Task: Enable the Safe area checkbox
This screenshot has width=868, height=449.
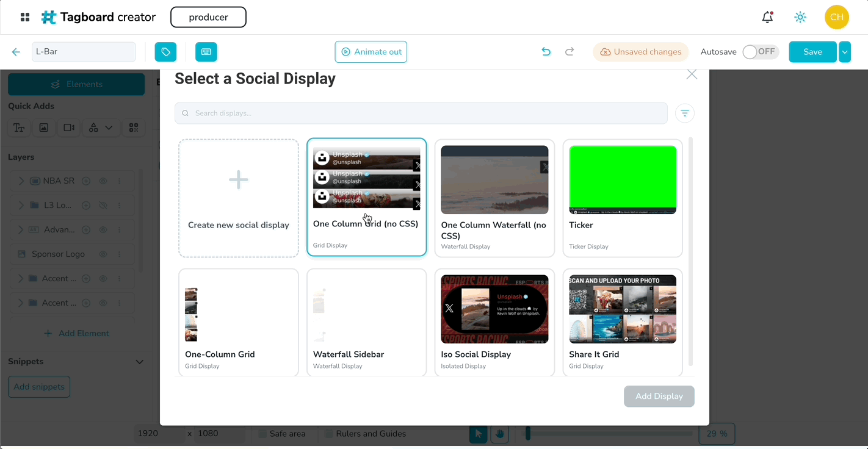Action: tap(262, 434)
